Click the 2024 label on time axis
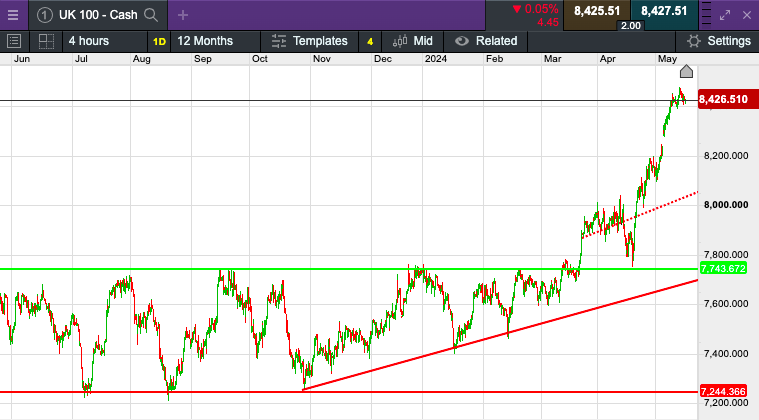The width and height of the screenshot is (759, 420). [x=436, y=59]
